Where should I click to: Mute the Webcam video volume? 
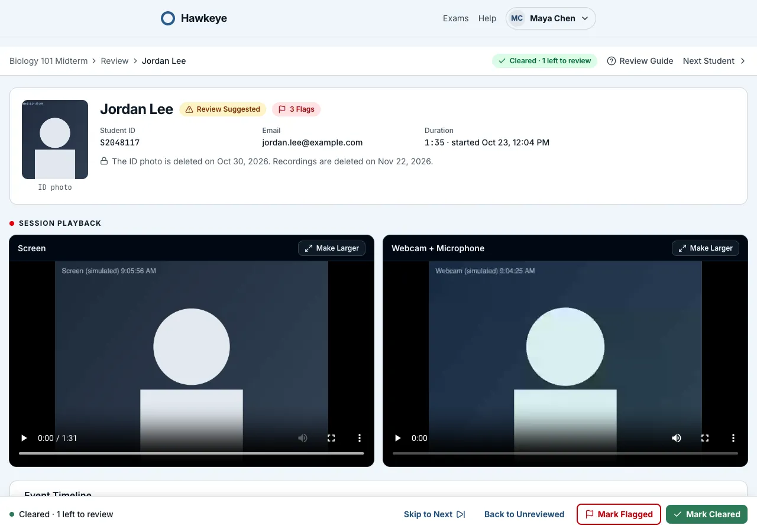point(677,438)
